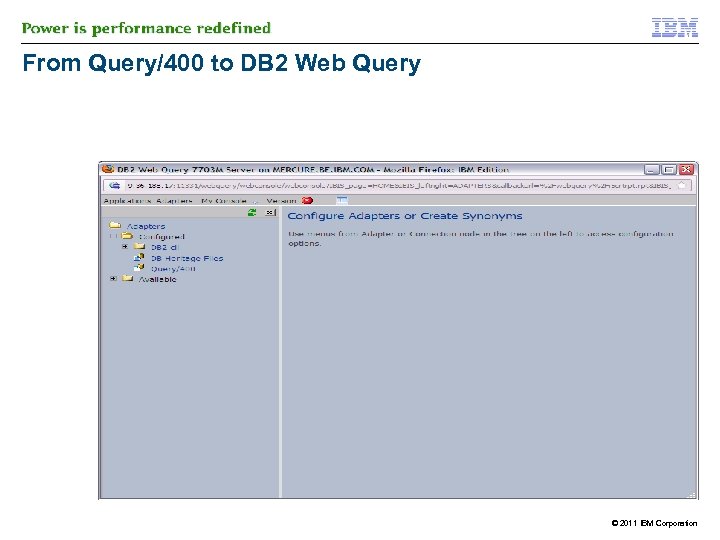Expand the Available node

click(x=113, y=279)
